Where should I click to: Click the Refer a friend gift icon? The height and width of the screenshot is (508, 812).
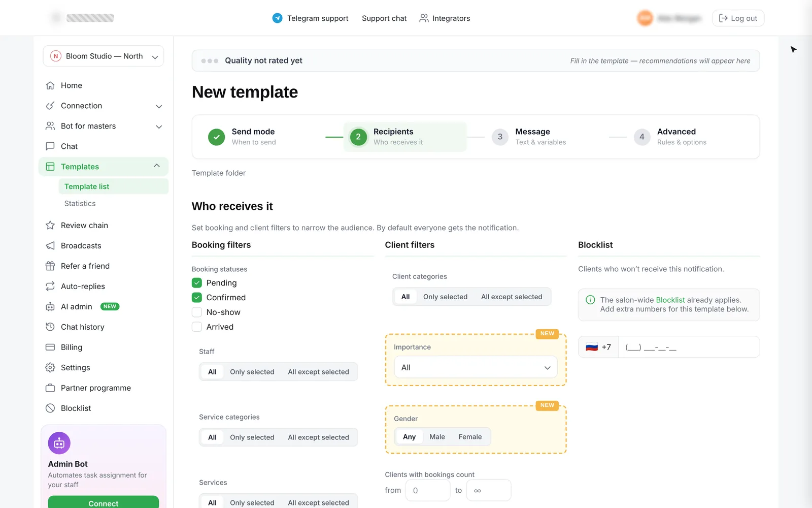point(50,266)
